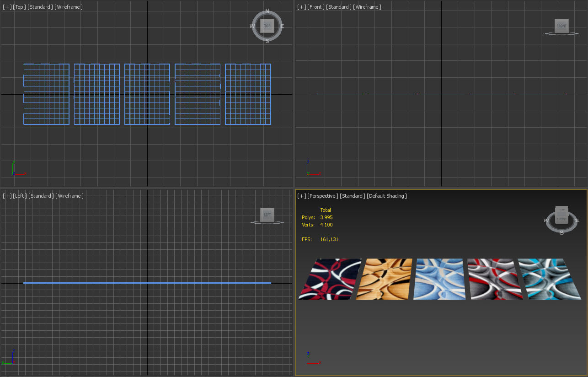Open the [Perspective] point-of-view menu

tap(323, 196)
